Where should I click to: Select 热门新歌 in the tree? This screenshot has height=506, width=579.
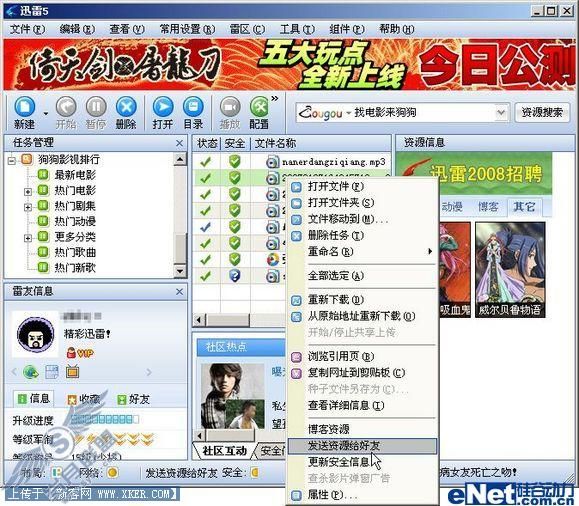tap(75, 267)
